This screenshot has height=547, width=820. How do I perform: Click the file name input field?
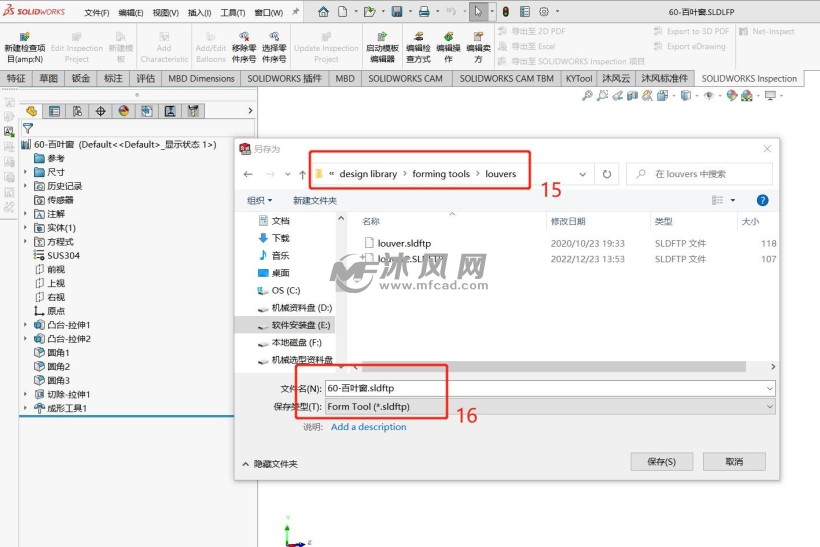click(545, 388)
